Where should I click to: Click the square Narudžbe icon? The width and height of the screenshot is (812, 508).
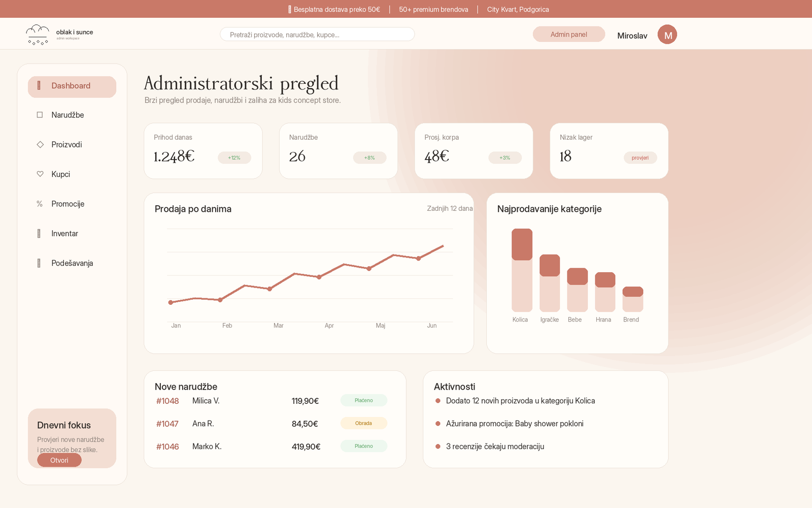[40, 115]
